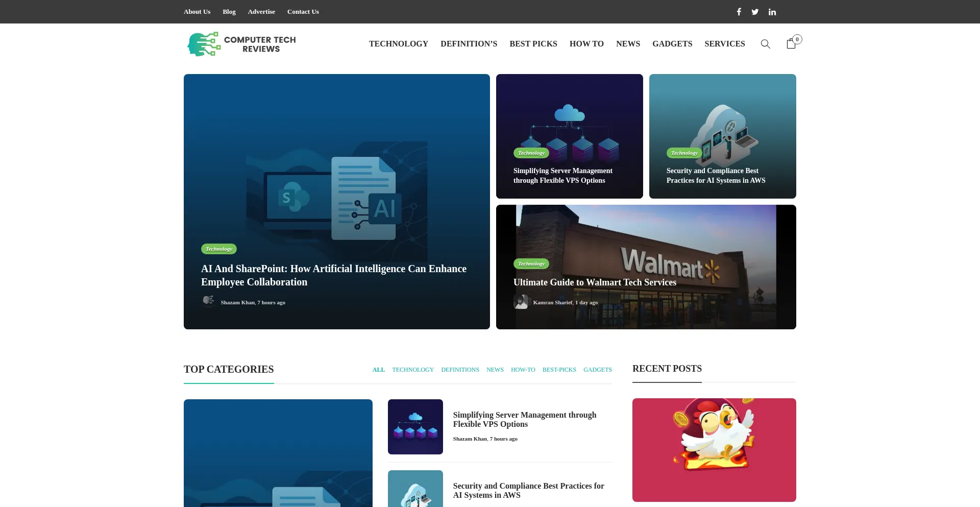This screenshot has width=980, height=507.
Task: Open the Facebook social icon
Action: click(739, 12)
